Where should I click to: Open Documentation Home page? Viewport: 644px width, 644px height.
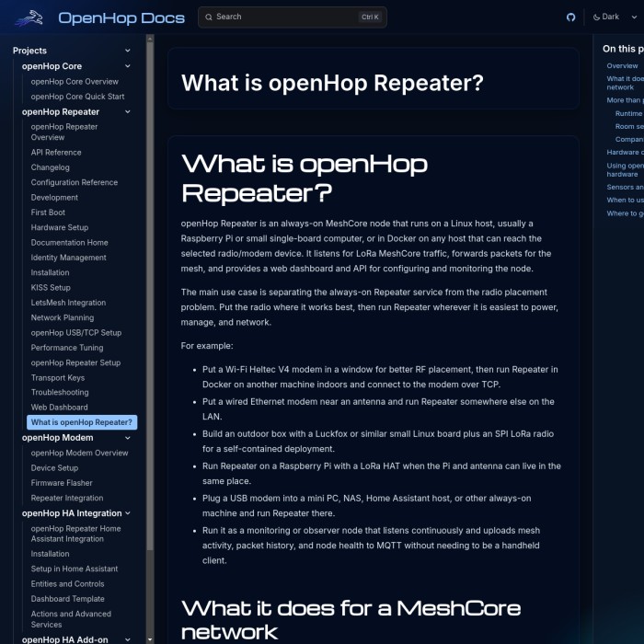(69, 243)
